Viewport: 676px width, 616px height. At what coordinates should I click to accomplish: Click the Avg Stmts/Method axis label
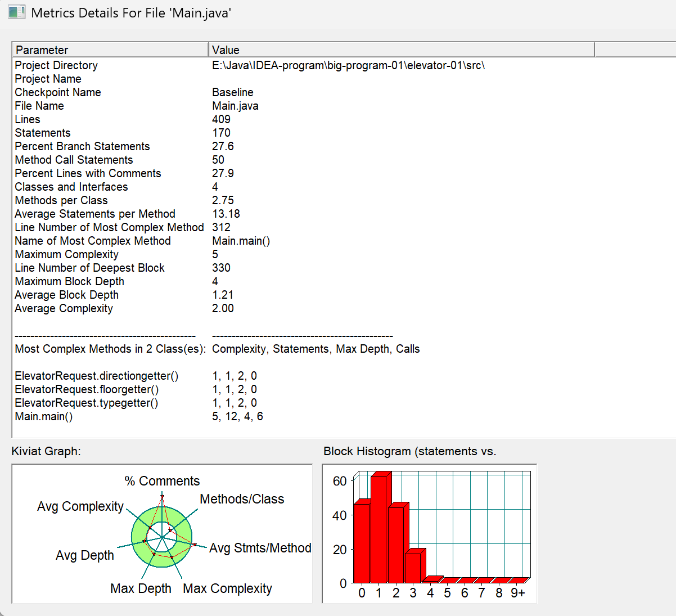[x=260, y=548]
